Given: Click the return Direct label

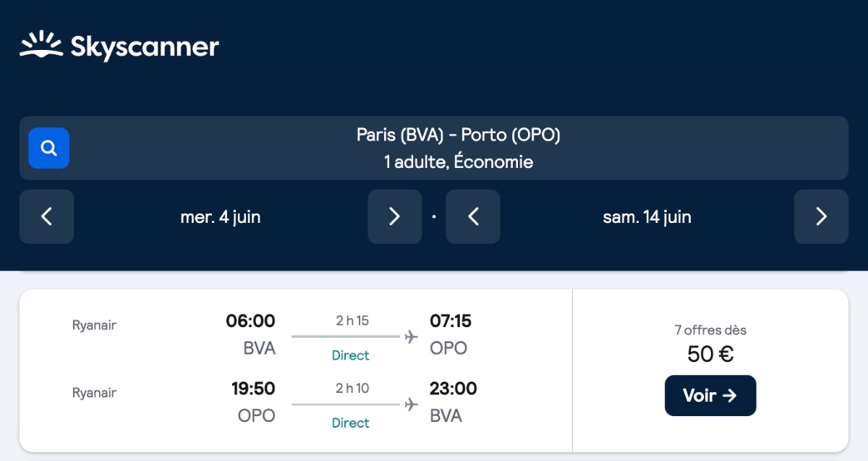Looking at the screenshot, I should click(350, 423).
